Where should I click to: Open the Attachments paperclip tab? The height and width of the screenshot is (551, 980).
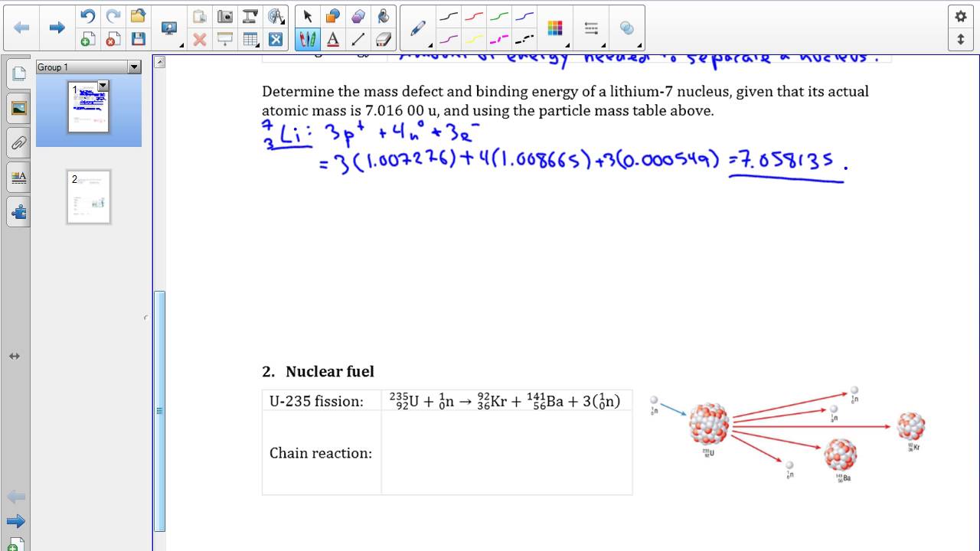pos(19,142)
